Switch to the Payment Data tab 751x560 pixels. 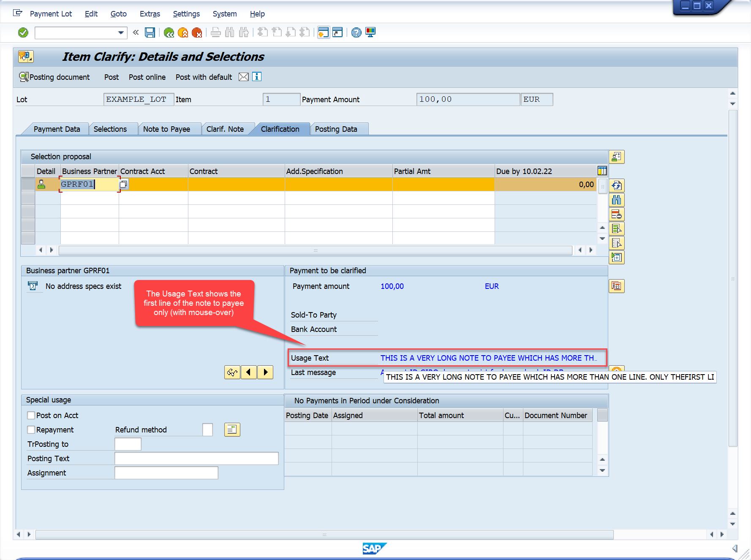point(57,129)
